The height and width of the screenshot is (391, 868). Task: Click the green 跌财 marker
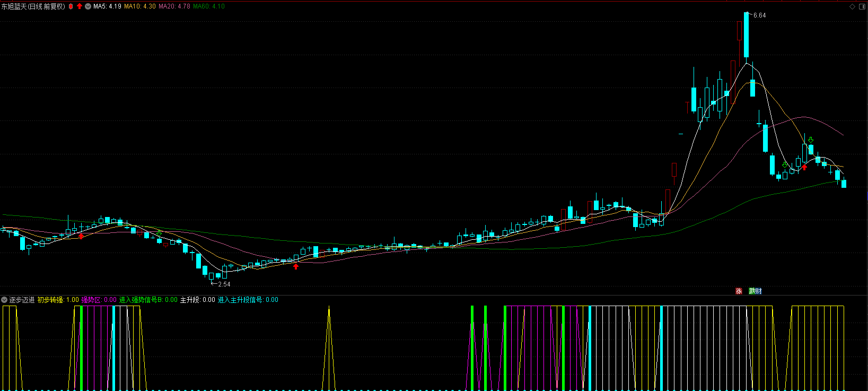coord(755,291)
